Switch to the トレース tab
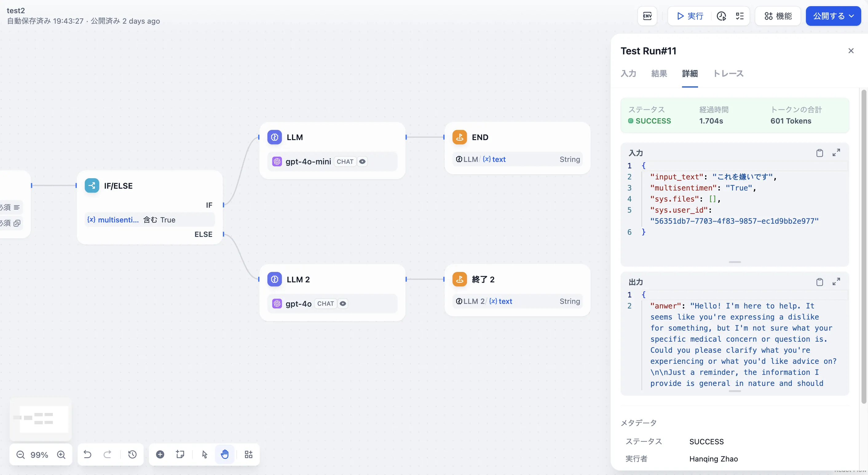This screenshot has height=475, width=868. pyautogui.click(x=728, y=73)
